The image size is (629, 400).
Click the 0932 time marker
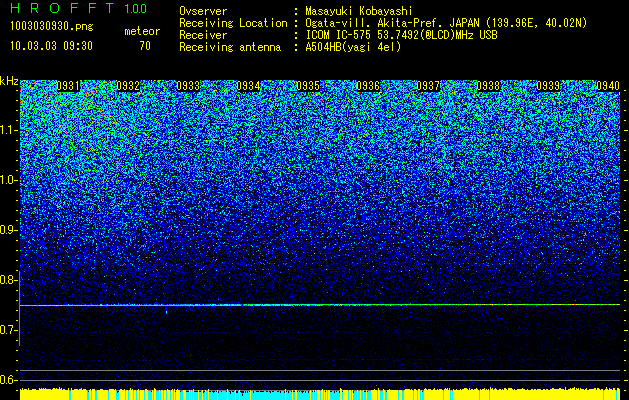[x=128, y=86]
